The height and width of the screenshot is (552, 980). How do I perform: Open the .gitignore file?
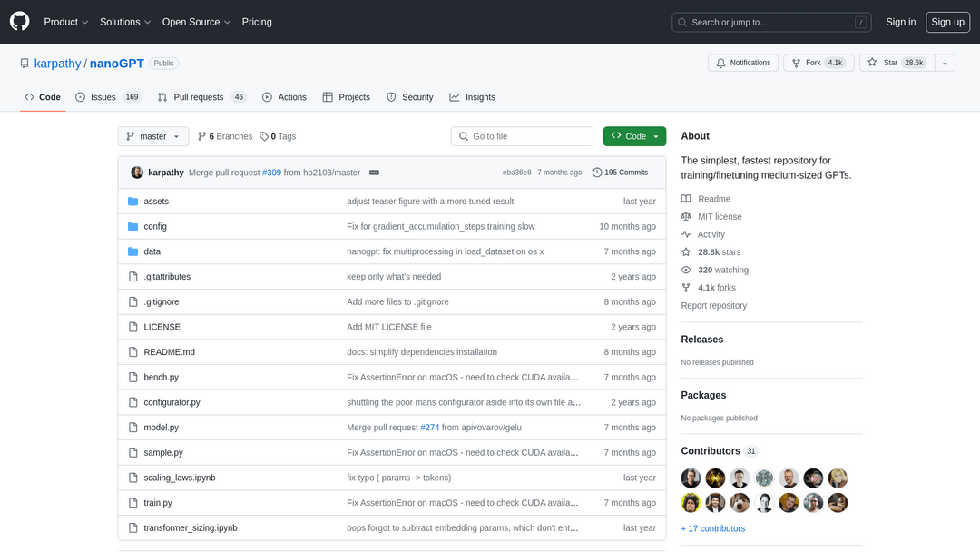[x=162, y=301]
